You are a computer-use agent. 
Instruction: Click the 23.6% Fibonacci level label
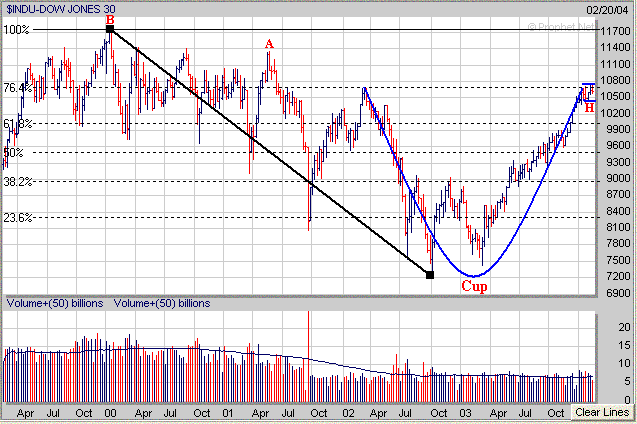(18, 218)
